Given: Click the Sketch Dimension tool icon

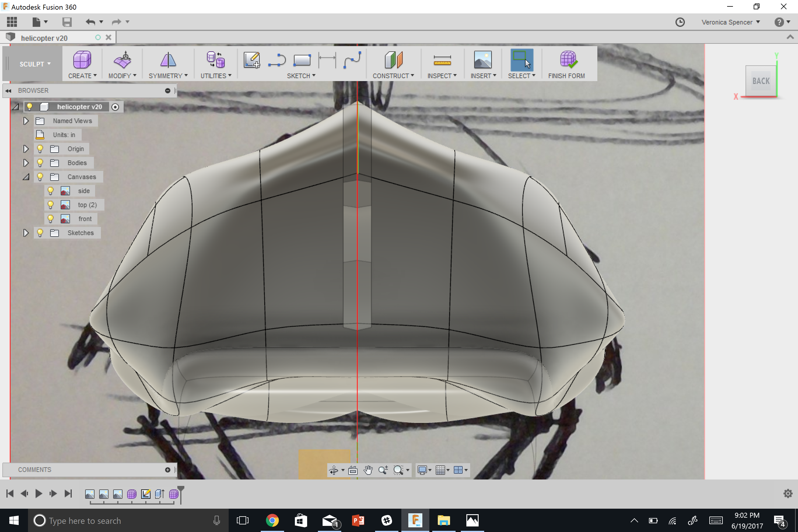Looking at the screenshot, I should (x=327, y=60).
